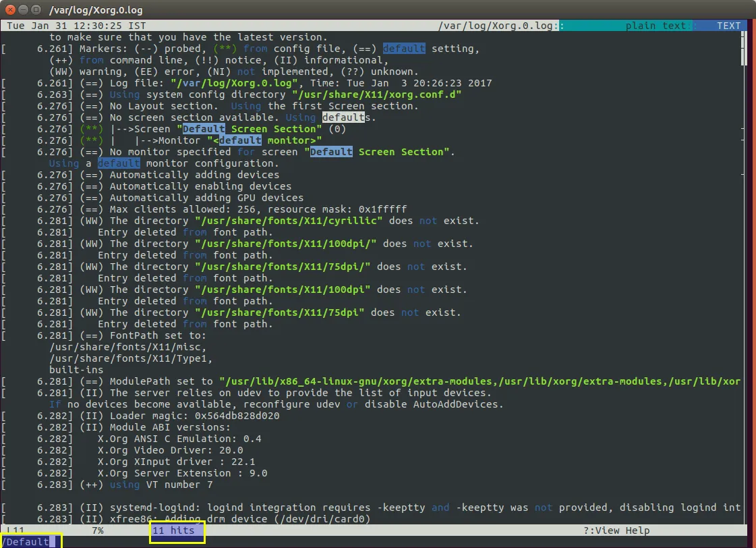
Task: Select the 'X.Org Video Driver: 20.0' line
Action: pyautogui.click(x=170, y=450)
